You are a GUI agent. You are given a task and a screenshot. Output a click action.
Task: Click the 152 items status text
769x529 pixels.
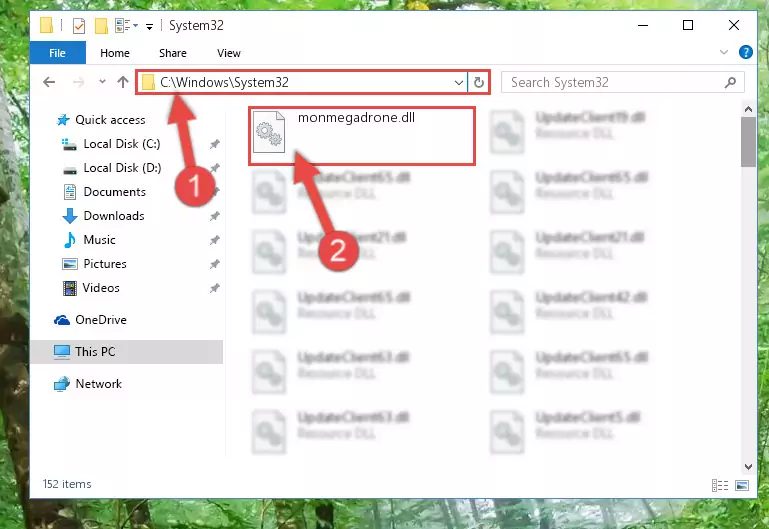(x=67, y=484)
